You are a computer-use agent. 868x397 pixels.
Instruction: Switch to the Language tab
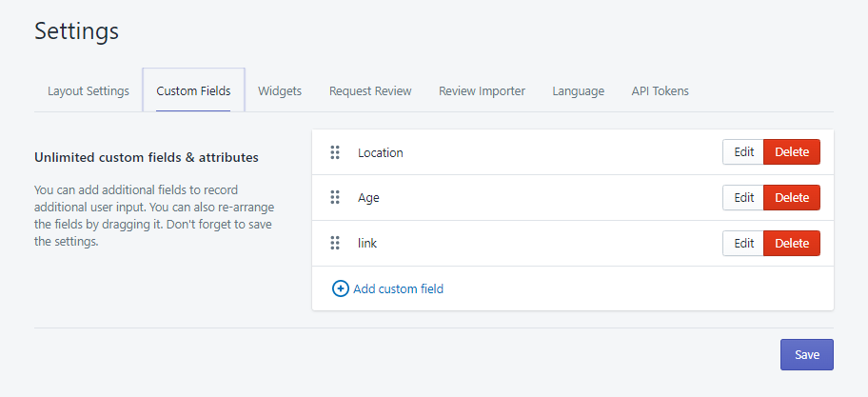578,91
